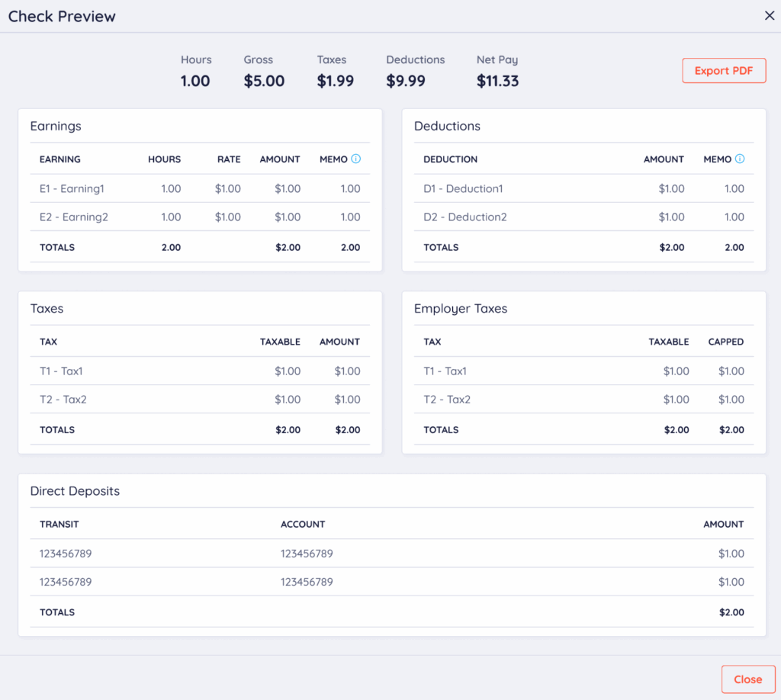
Task: Select T1 - Tax1 in the Taxes table
Action: click(x=61, y=371)
